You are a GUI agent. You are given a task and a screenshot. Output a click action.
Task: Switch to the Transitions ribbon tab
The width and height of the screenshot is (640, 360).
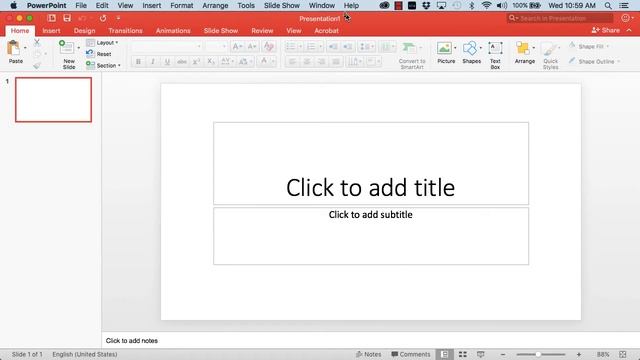(125, 31)
